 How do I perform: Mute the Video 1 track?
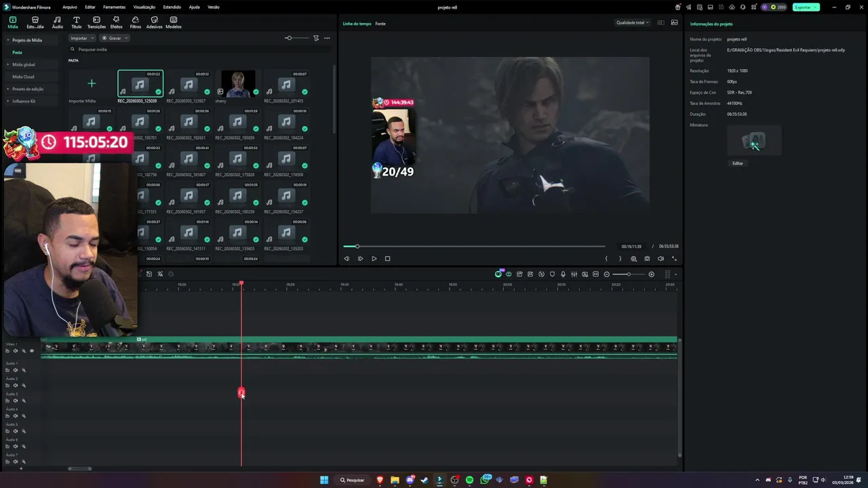click(16, 350)
